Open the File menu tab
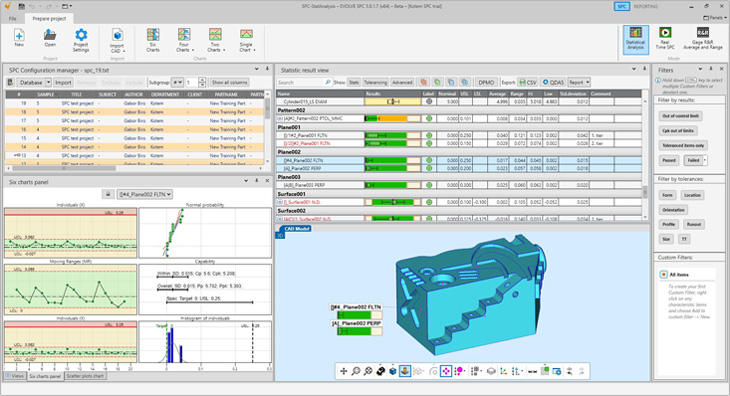 [13, 19]
